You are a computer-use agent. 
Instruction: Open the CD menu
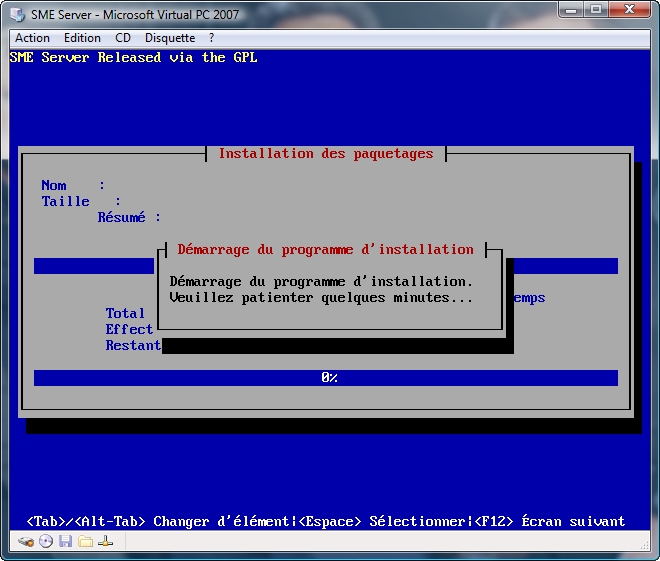[x=123, y=38]
